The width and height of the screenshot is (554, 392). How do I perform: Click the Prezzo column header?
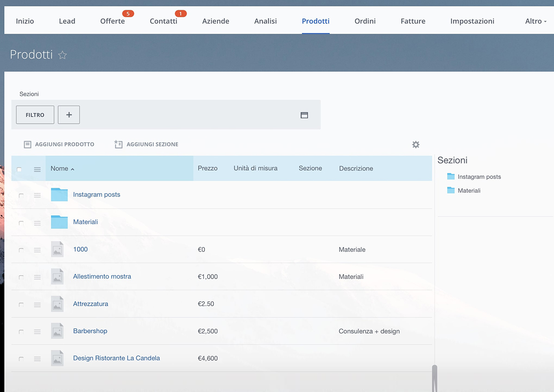point(208,168)
